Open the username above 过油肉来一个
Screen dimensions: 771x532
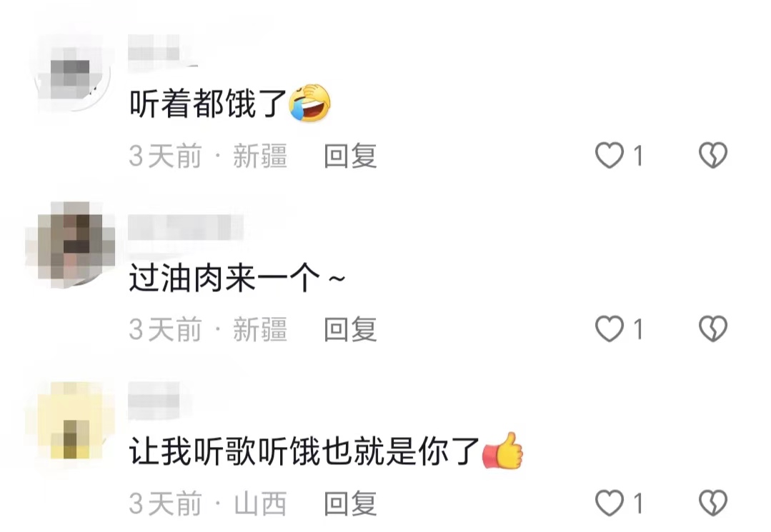point(186,226)
